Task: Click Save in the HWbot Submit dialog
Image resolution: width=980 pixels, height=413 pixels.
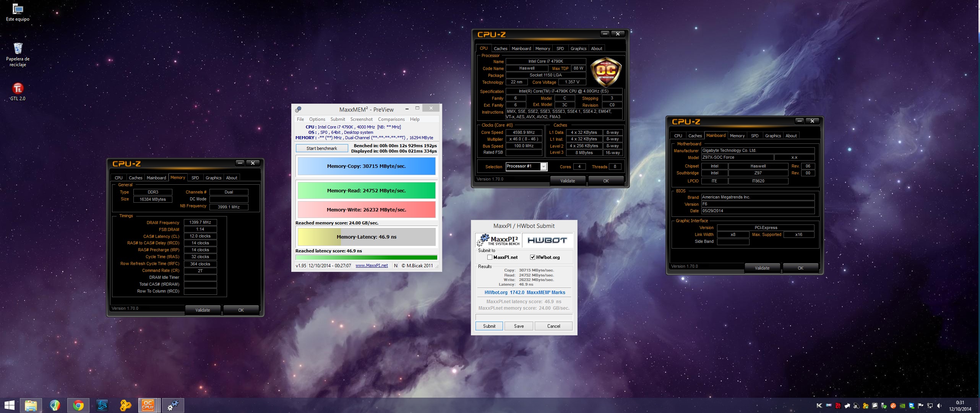Action: pyautogui.click(x=519, y=326)
